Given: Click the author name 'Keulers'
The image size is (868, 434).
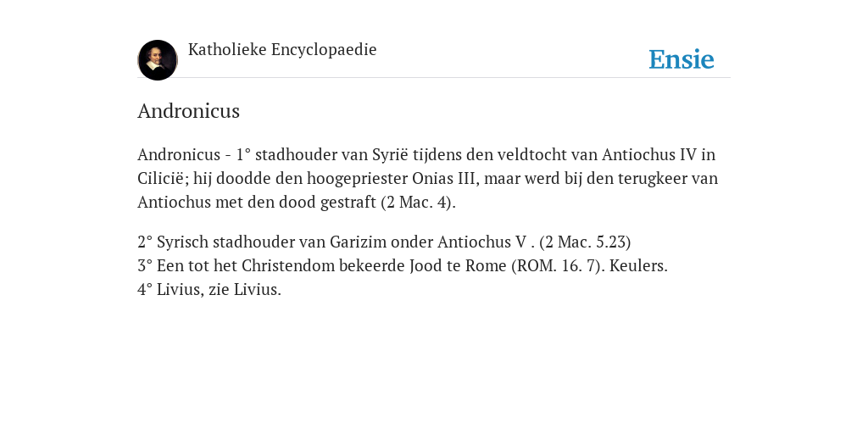Looking at the screenshot, I should tap(636, 265).
